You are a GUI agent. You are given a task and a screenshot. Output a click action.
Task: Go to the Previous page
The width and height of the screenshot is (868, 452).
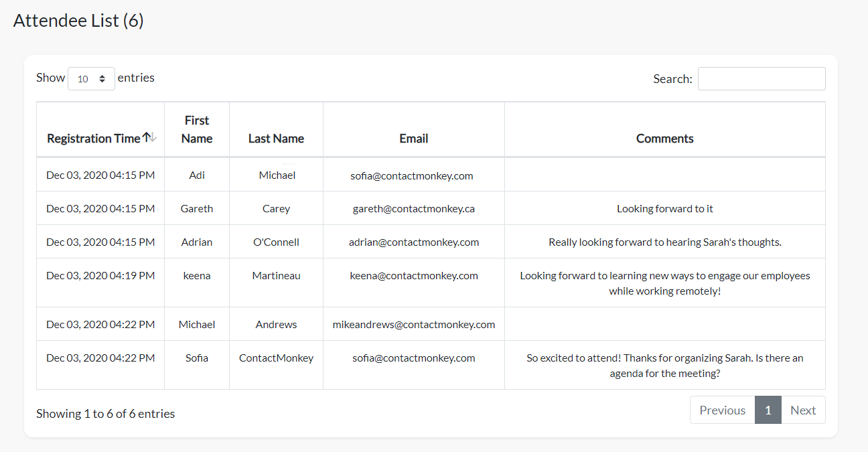coord(723,410)
